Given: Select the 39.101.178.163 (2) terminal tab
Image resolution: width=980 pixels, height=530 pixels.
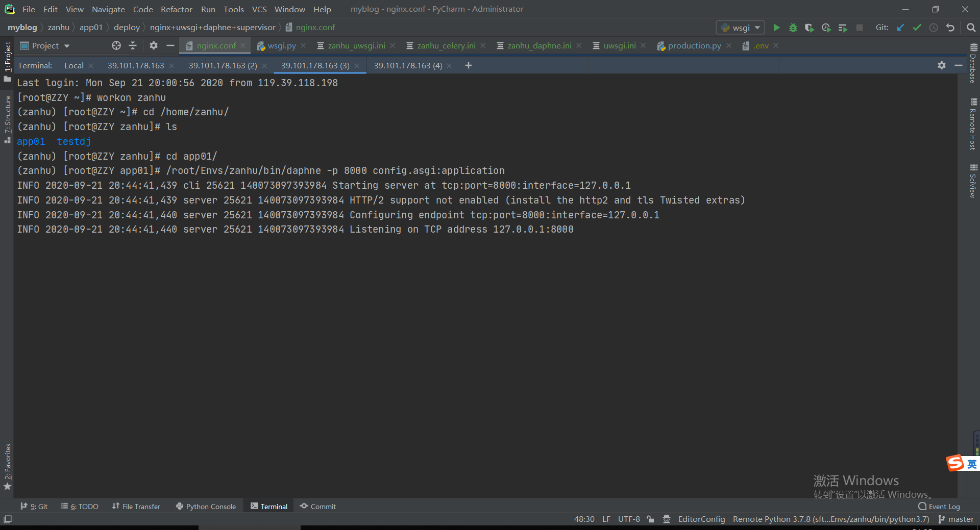Looking at the screenshot, I should pyautogui.click(x=223, y=66).
